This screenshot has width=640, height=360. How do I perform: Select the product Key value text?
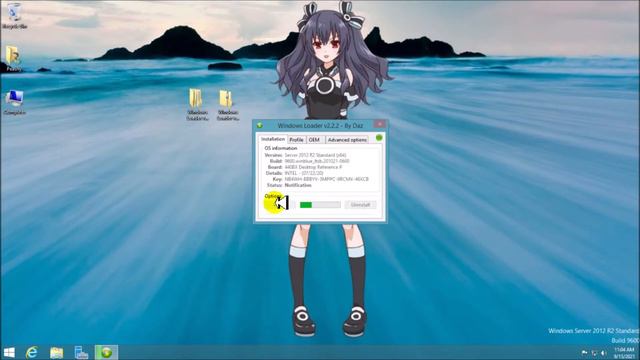(x=327, y=179)
